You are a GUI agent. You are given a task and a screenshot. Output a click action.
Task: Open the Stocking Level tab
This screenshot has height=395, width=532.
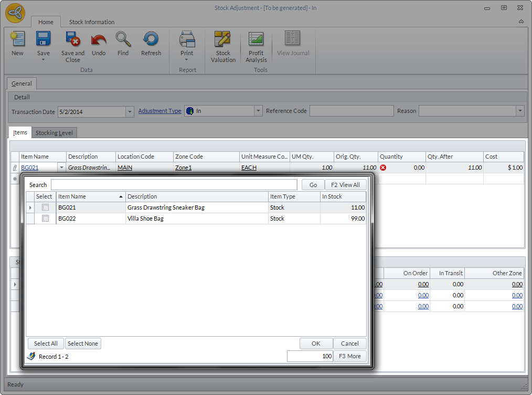click(x=54, y=133)
